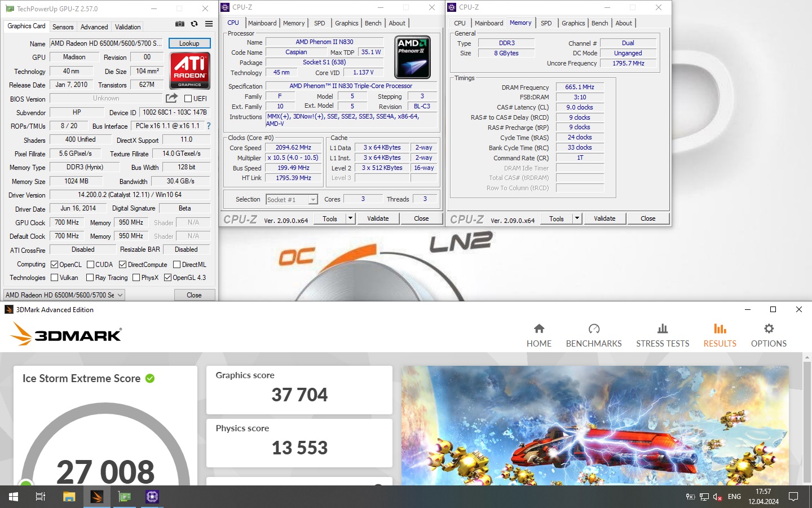Click the Close button in GPU-Z
Viewport: 812px width, 508px height.
[194, 295]
